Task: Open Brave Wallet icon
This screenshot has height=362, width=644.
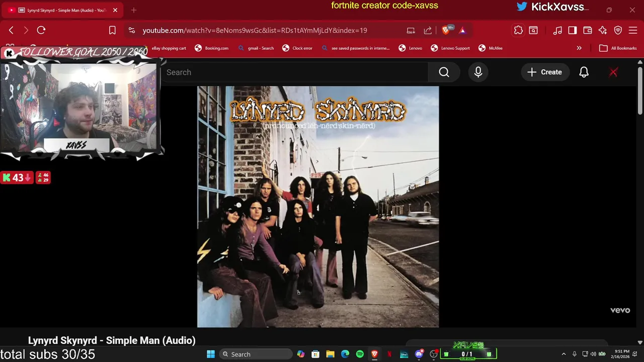Action: tap(588, 30)
